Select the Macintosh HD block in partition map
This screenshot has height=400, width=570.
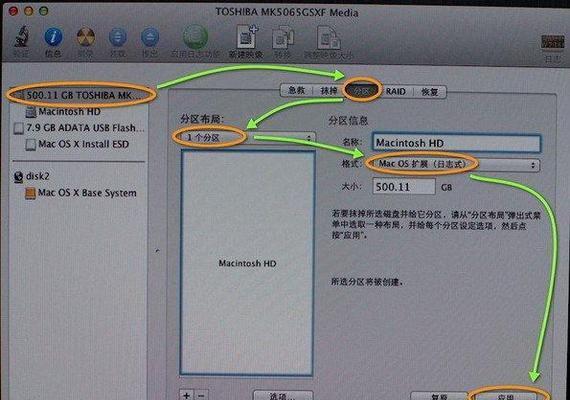[247, 263]
